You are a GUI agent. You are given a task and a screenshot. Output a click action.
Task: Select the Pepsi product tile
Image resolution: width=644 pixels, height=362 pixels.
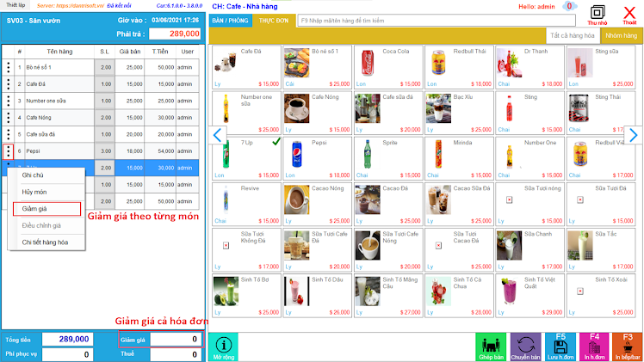coord(318,158)
